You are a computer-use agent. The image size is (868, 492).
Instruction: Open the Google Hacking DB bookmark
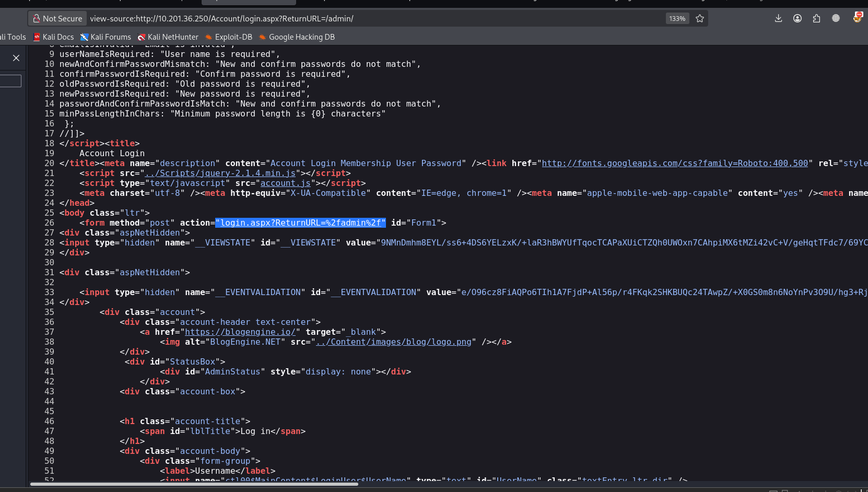pyautogui.click(x=297, y=37)
